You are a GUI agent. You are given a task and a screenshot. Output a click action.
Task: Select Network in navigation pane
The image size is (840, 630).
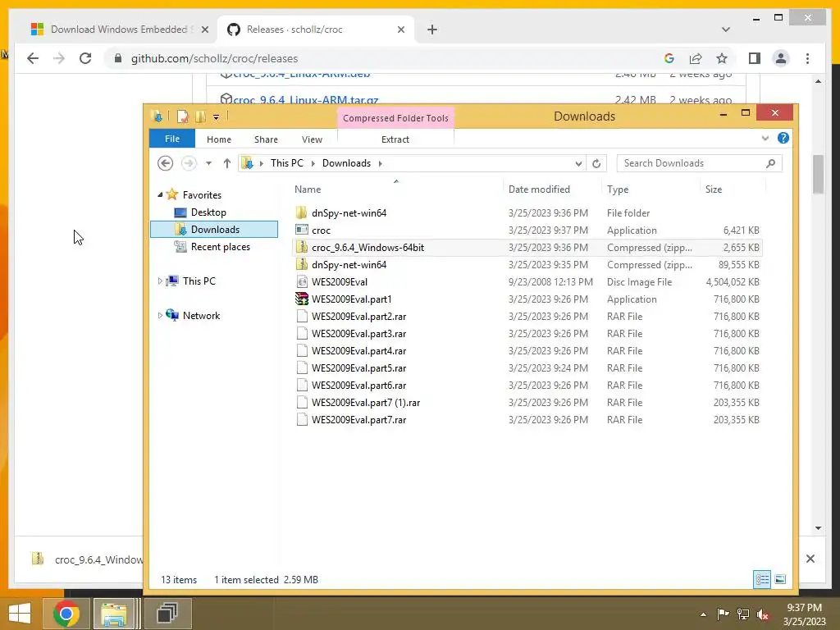(x=201, y=316)
